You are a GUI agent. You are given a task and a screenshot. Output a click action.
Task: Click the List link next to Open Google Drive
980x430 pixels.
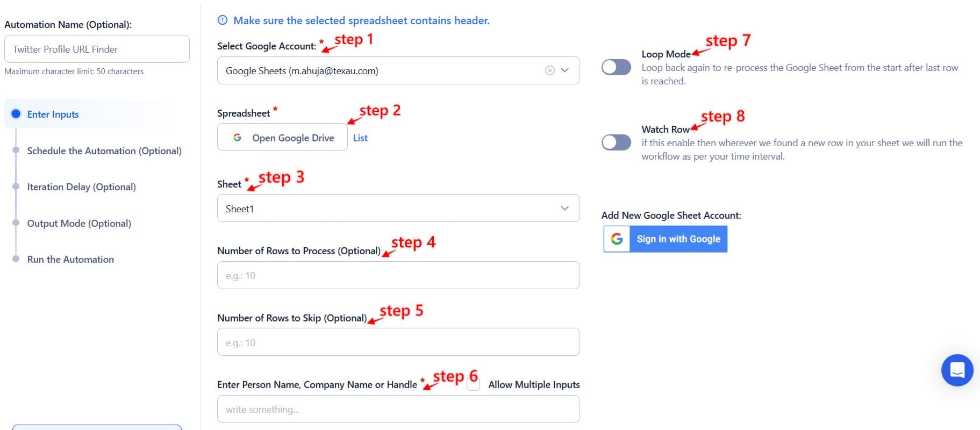[x=360, y=138]
